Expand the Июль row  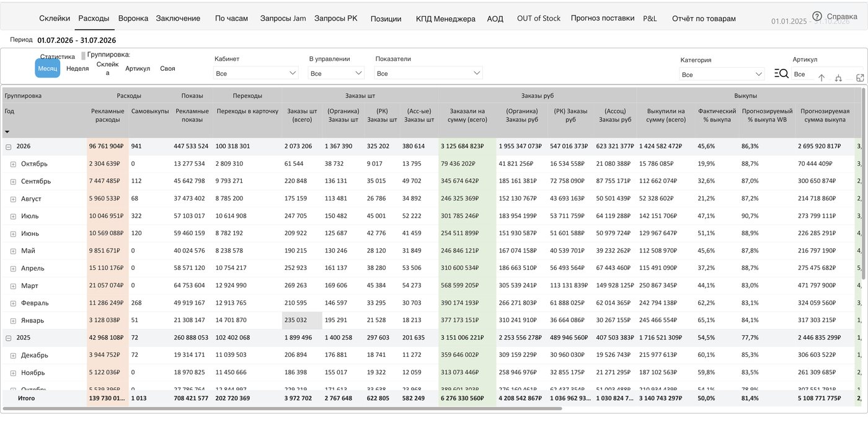pyautogui.click(x=13, y=217)
